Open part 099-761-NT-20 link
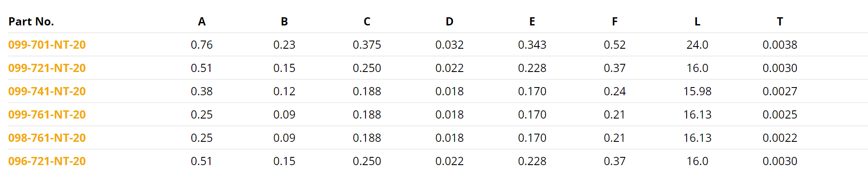 47,115
